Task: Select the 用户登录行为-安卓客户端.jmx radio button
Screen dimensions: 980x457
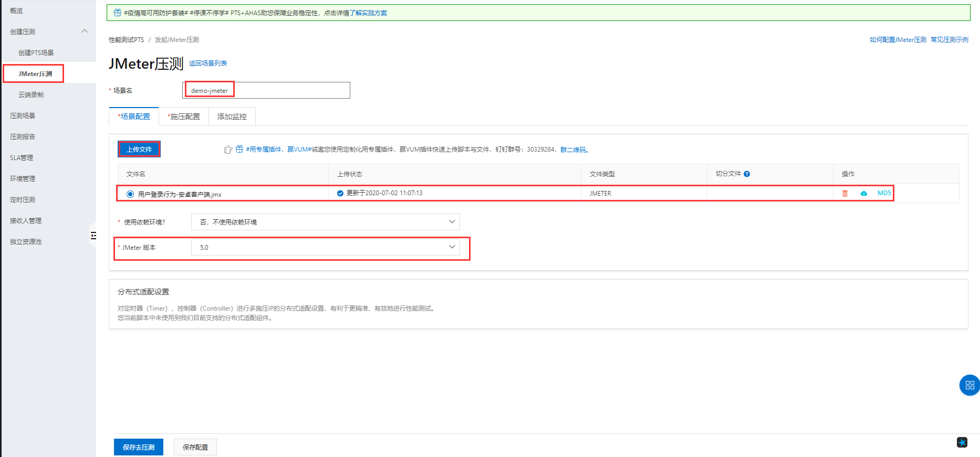Action: (x=130, y=194)
